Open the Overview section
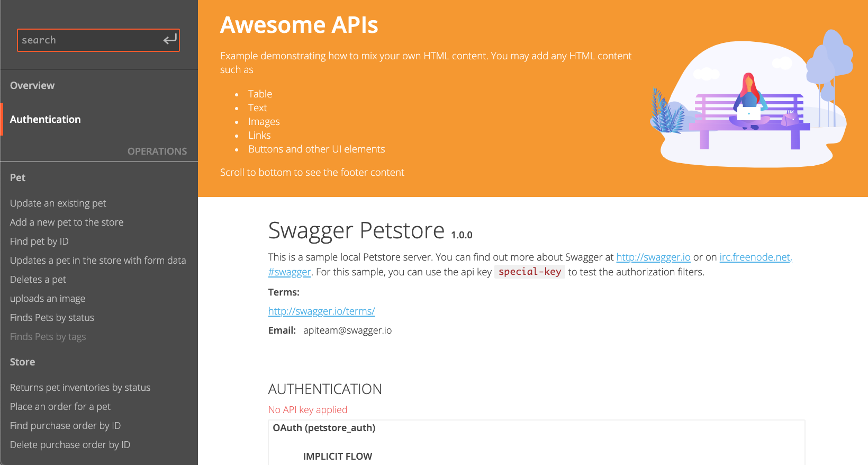Image resolution: width=868 pixels, height=465 pixels. [32, 85]
